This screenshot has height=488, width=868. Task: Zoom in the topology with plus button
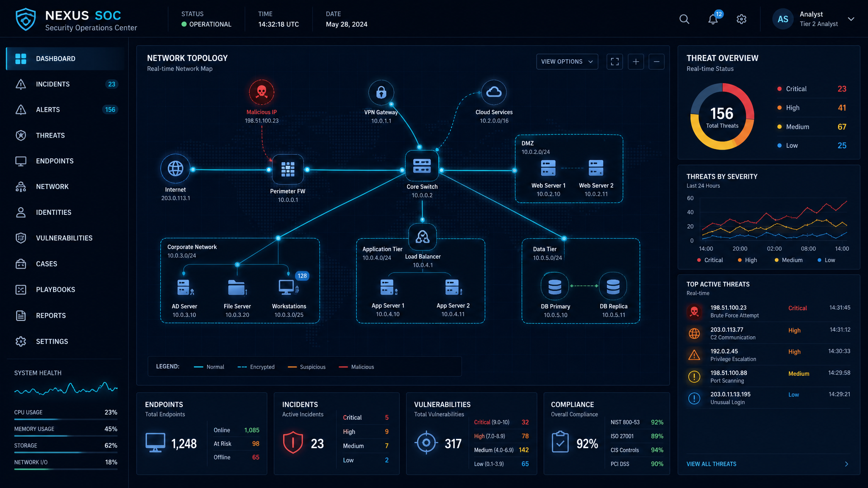tap(636, 62)
